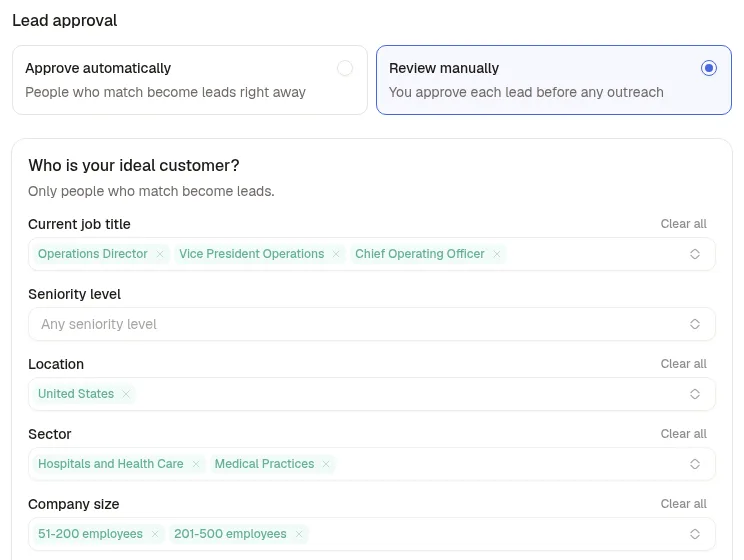Image resolution: width=744 pixels, height=560 pixels.
Task: Click the Vice President Operations tag text
Action: tap(251, 254)
